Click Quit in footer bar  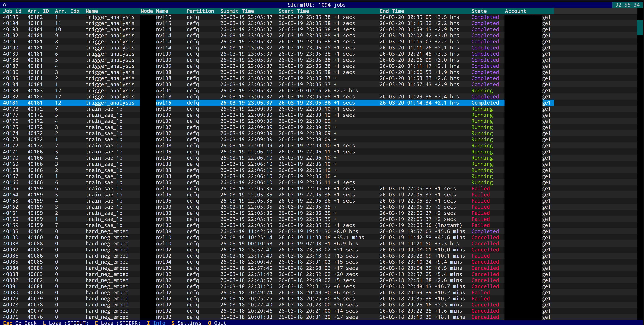[217, 322]
